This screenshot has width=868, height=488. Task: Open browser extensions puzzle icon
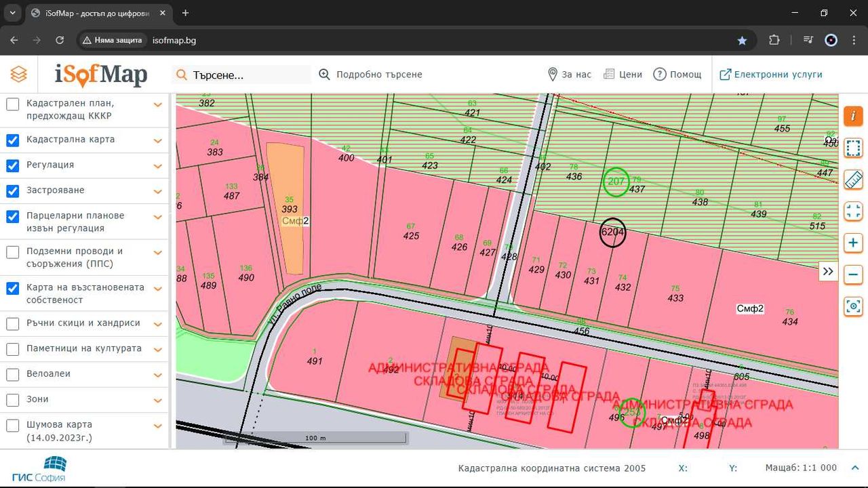tap(774, 40)
